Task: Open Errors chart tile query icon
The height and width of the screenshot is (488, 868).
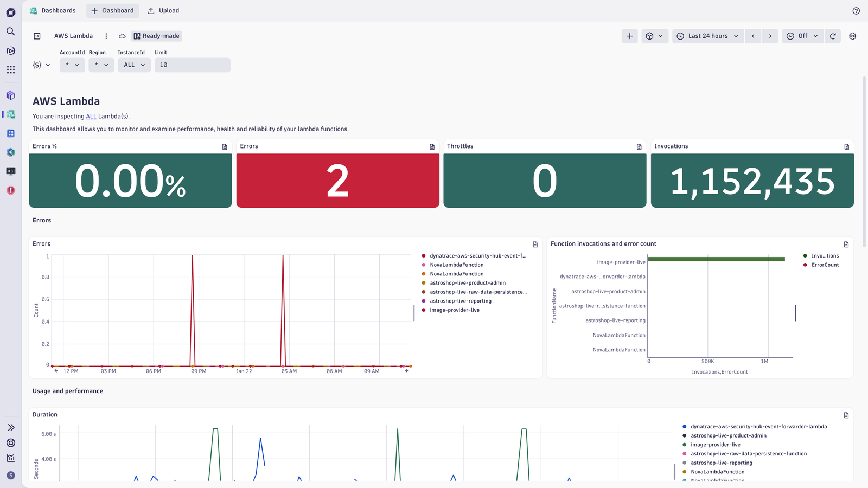Action: pos(535,245)
